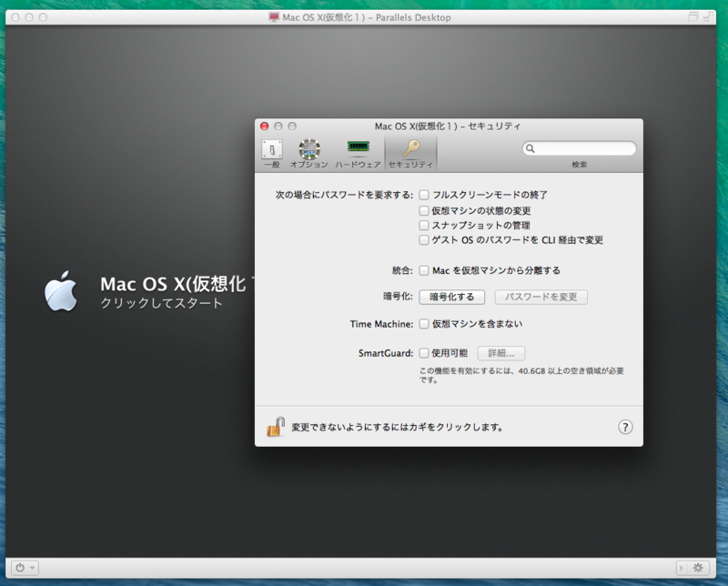Image resolution: width=728 pixels, height=586 pixels.
Task: Click the window mode icon in Parallels title bar
Action: pyautogui.click(x=693, y=17)
